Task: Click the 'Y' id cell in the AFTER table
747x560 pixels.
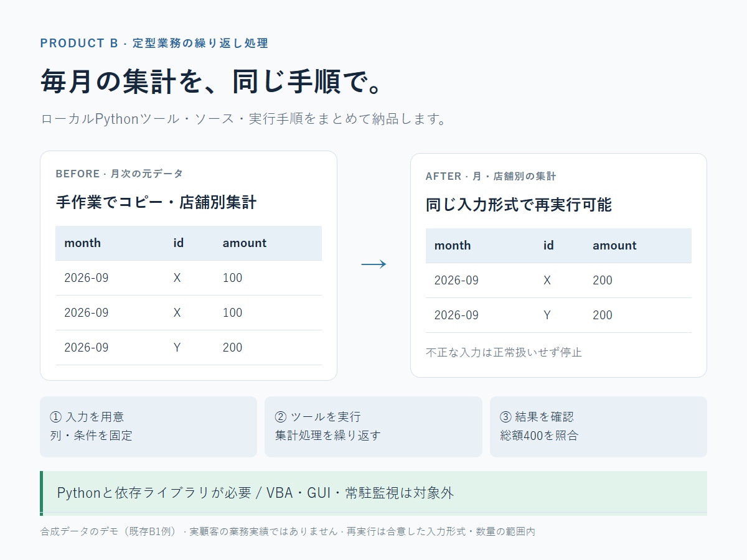Action: point(547,315)
